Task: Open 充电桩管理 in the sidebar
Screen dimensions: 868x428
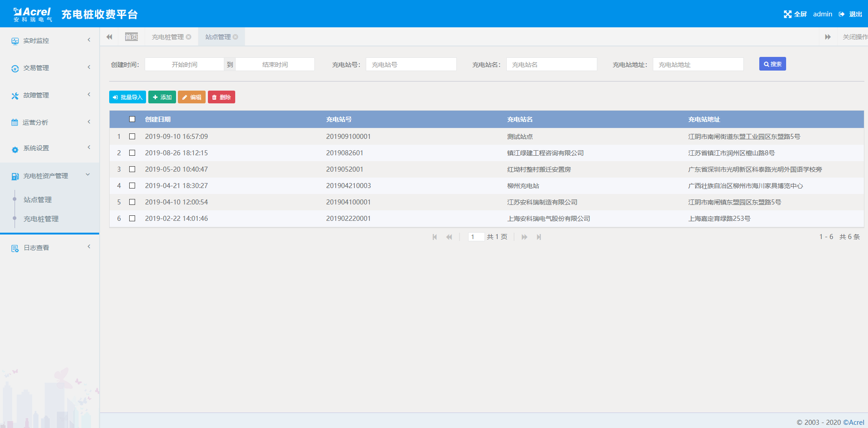Action: click(x=41, y=219)
